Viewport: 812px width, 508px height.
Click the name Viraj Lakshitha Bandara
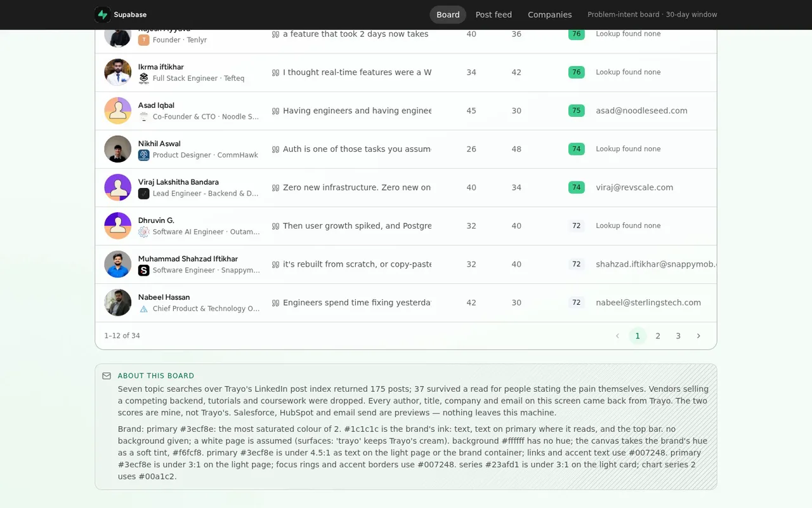click(x=178, y=182)
